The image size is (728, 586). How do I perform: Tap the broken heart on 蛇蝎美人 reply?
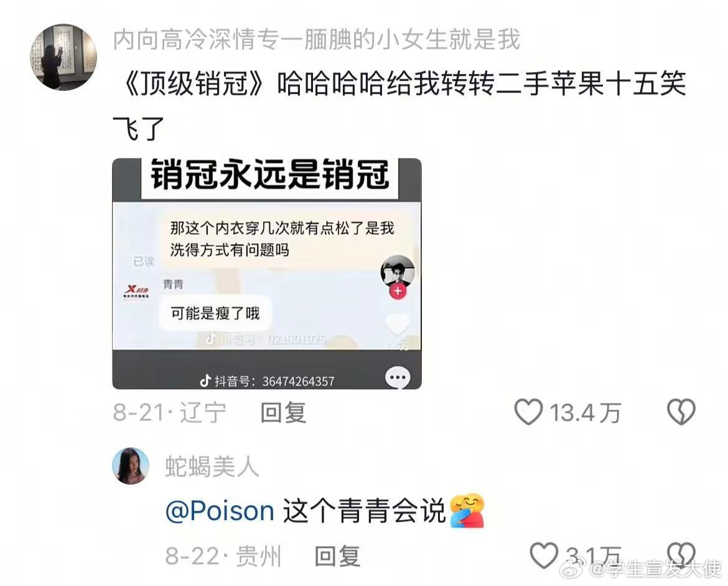click(x=681, y=555)
